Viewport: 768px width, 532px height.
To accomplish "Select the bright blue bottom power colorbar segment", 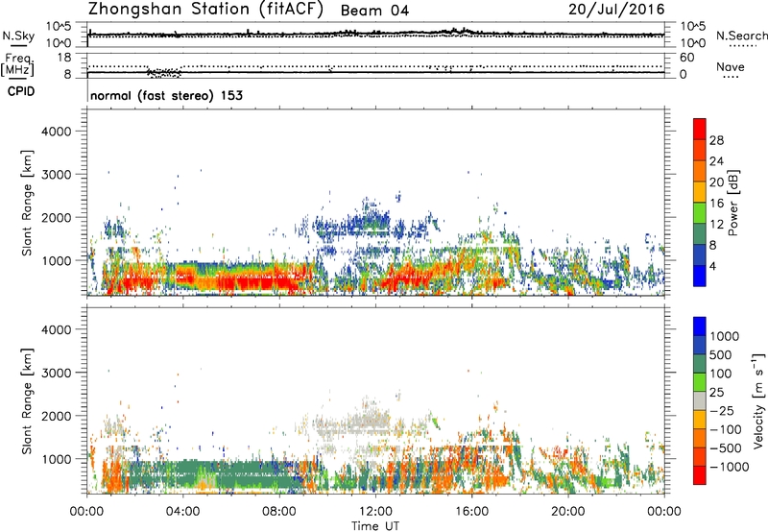I will [x=700, y=277].
